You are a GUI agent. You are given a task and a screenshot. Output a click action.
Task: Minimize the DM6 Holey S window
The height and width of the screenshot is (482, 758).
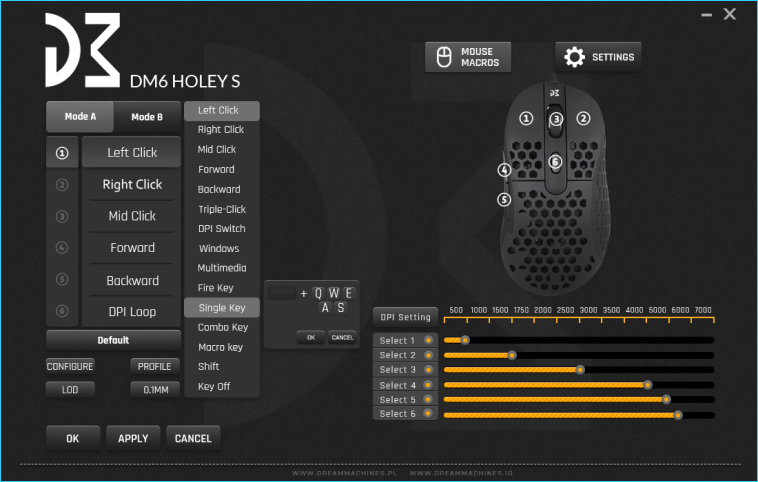pos(706,15)
